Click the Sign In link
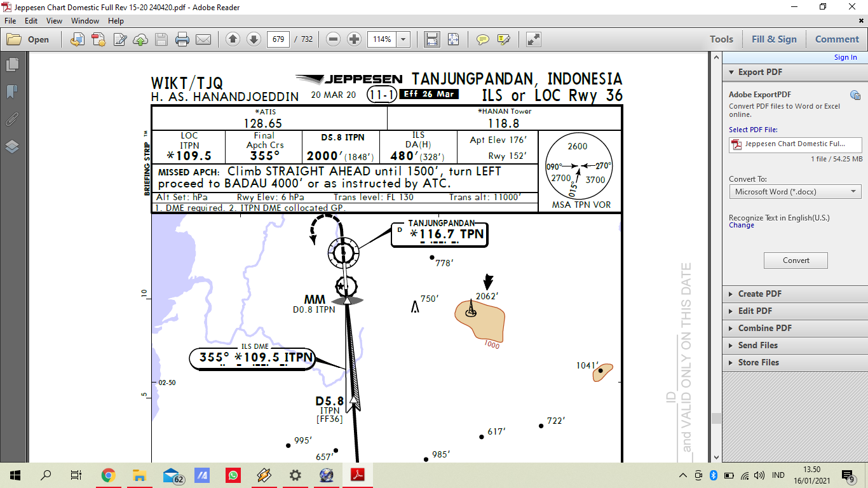 pyautogui.click(x=845, y=57)
